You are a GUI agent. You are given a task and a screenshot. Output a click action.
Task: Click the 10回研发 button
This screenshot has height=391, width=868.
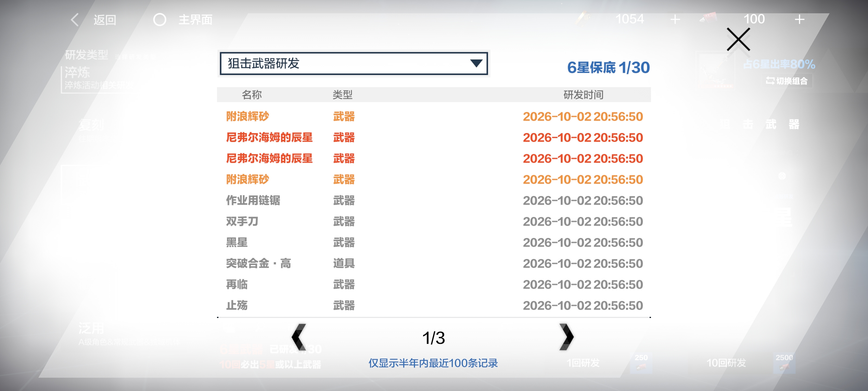726,363
